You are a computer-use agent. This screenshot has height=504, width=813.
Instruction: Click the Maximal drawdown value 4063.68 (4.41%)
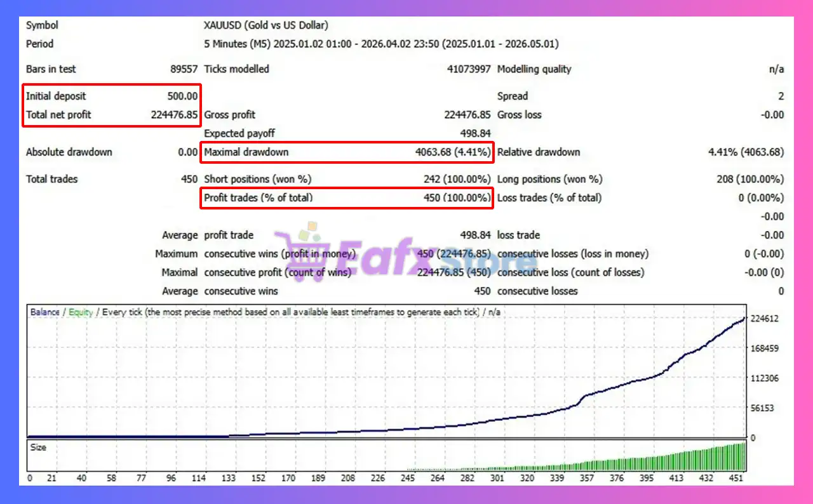[453, 152]
